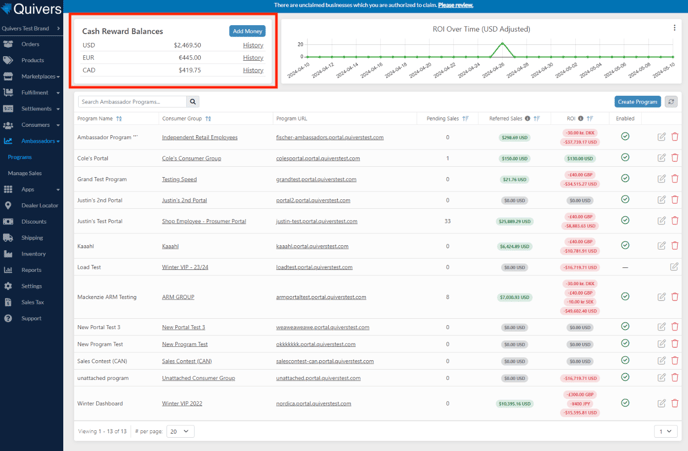
Task: Select Programs under Ambassadors
Action: click(x=20, y=157)
